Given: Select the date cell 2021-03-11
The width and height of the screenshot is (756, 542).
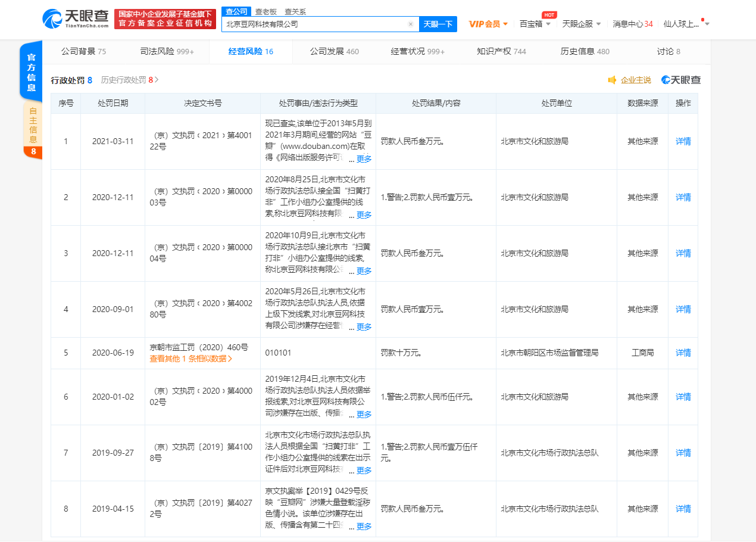Looking at the screenshot, I should click(113, 142).
